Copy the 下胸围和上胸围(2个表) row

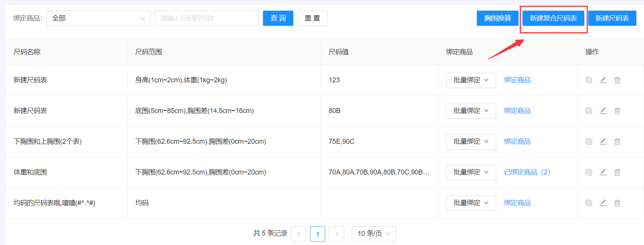589,141
